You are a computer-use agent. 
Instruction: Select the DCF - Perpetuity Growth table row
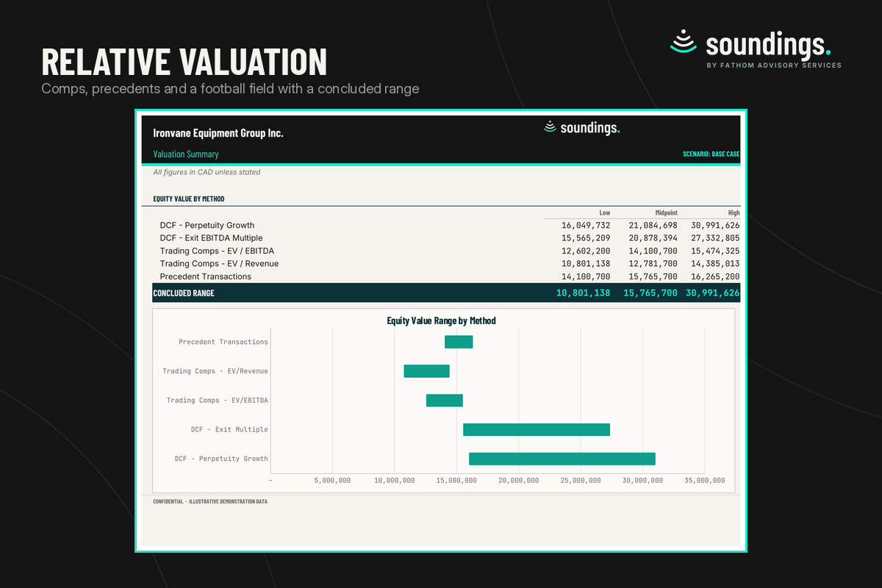click(x=446, y=226)
